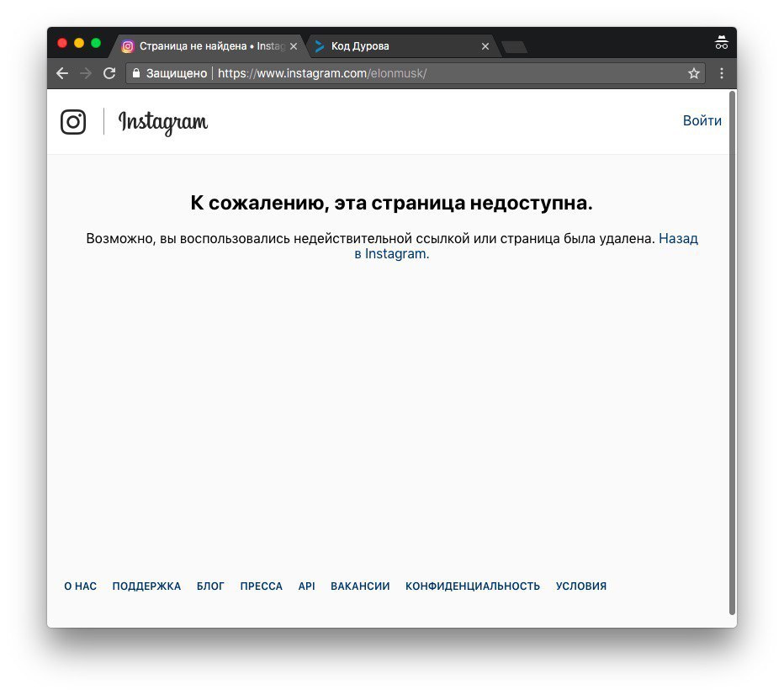The image size is (784, 695).
Task: Open the КОНФИДЕНЦИАЛЬНОСТЬ footer link
Action: (x=473, y=586)
